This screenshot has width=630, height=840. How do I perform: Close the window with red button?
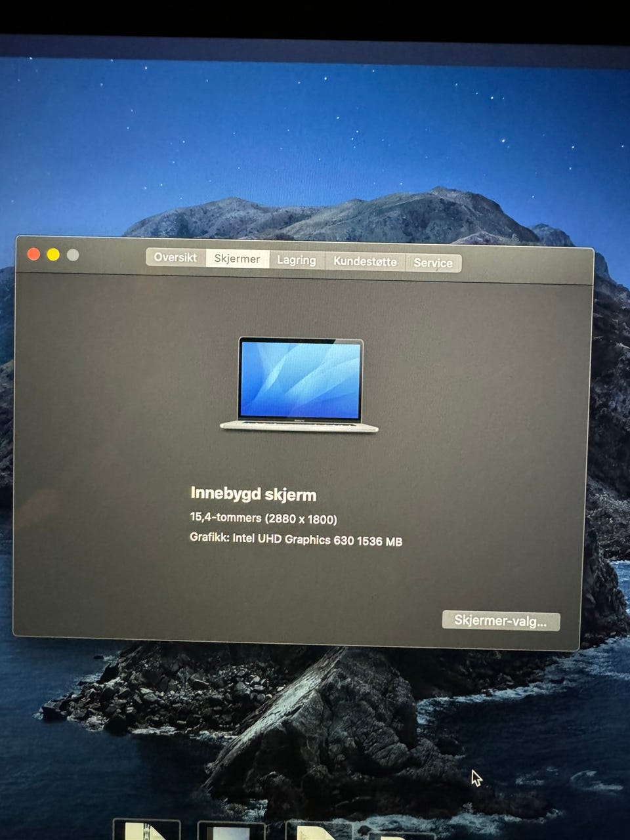pyautogui.click(x=33, y=254)
